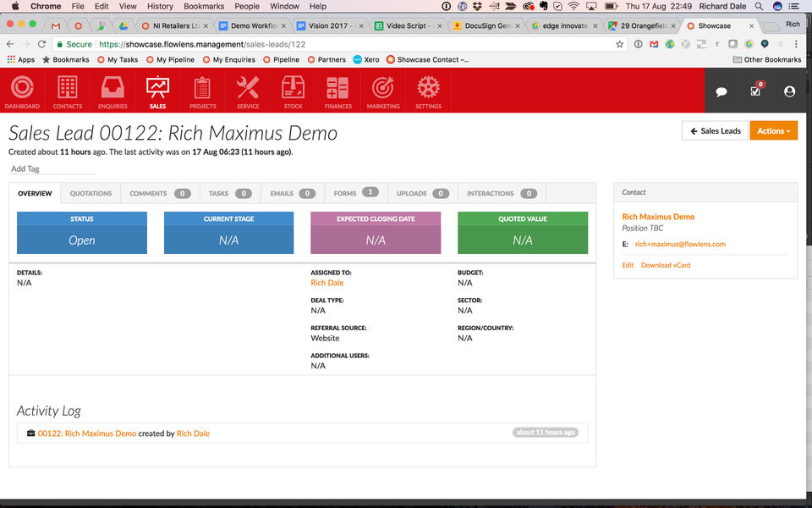The image size is (812, 508).
Task: Click the Quoted Value tile
Action: (523, 233)
